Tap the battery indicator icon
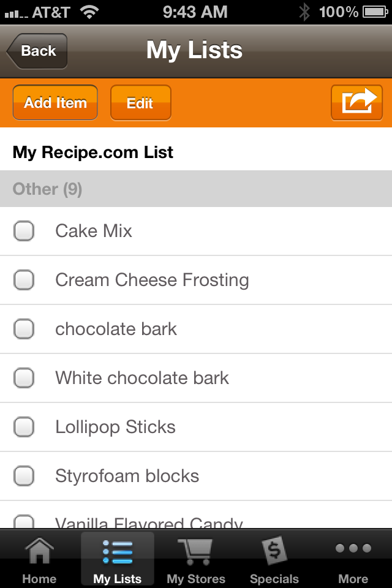 [373, 12]
